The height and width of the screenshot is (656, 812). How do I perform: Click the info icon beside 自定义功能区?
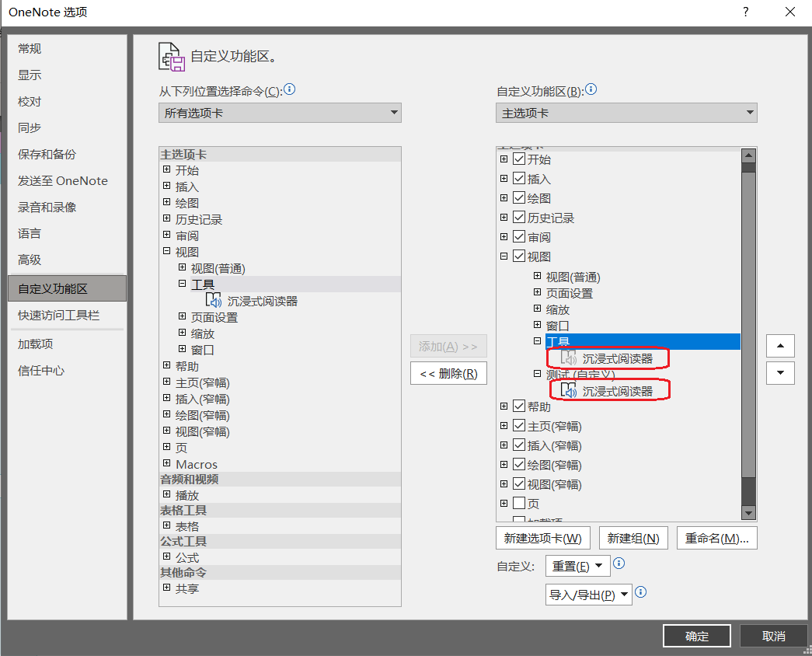[591, 89]
